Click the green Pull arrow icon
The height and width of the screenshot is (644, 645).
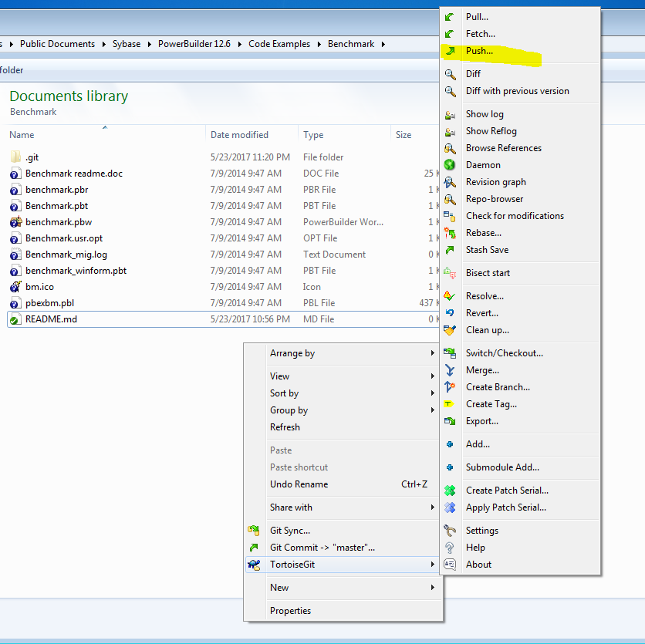pyautogui.click(x=450, y=17)
